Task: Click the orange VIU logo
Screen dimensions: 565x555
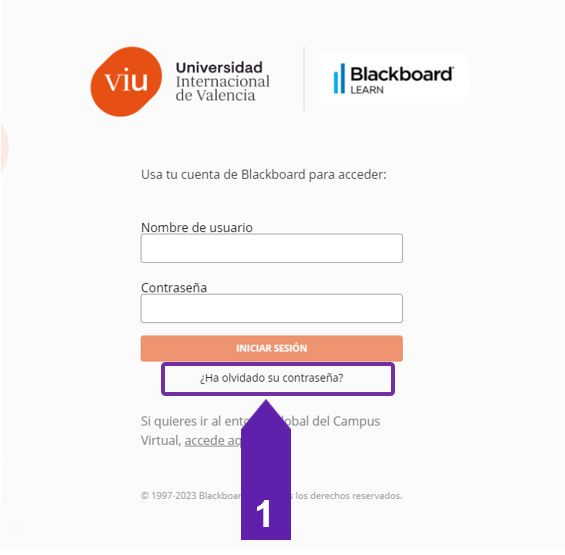Action: [126, 81]
